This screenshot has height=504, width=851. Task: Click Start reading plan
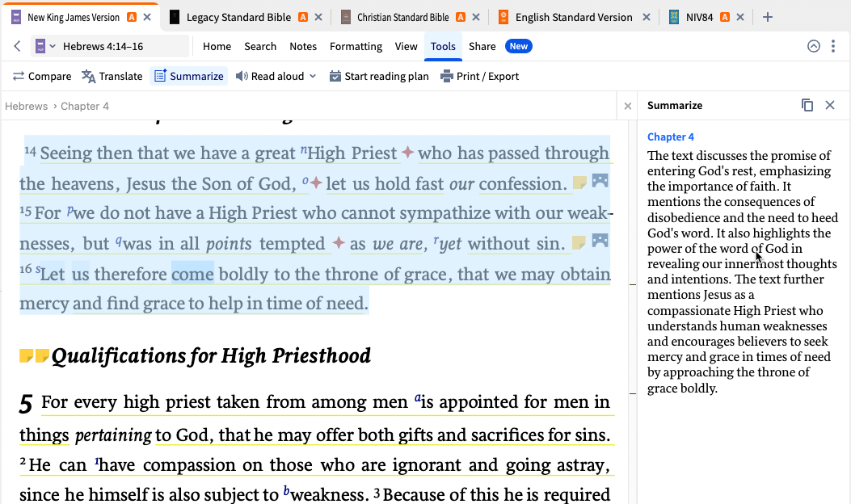point(379,77)
